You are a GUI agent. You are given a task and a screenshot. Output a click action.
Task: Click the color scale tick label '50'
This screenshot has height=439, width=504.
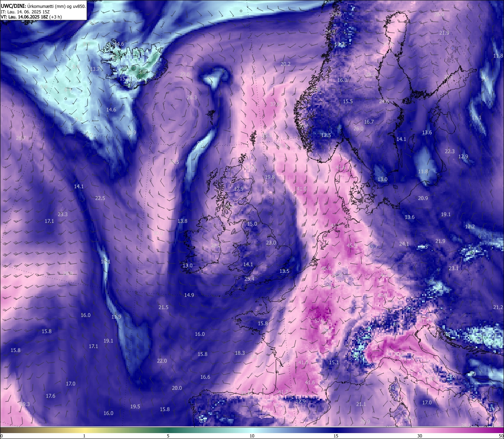pos(501,436)
